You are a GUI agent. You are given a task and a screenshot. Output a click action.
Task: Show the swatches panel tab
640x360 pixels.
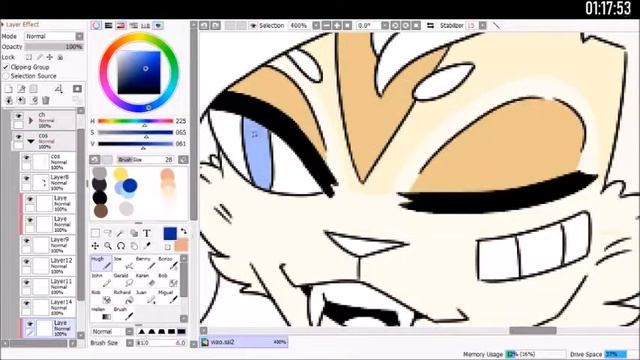point(146,25)
